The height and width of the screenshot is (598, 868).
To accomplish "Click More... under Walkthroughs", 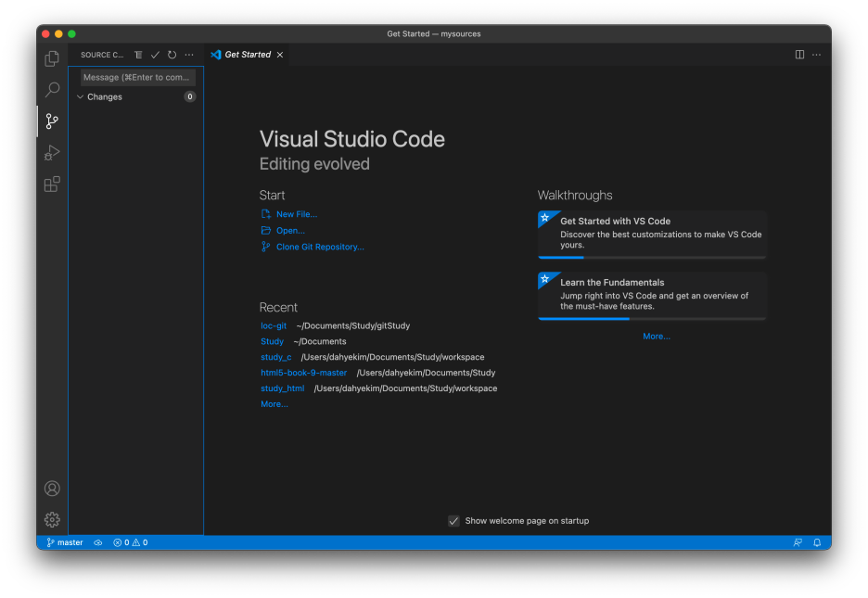I will tap(656, 337).
